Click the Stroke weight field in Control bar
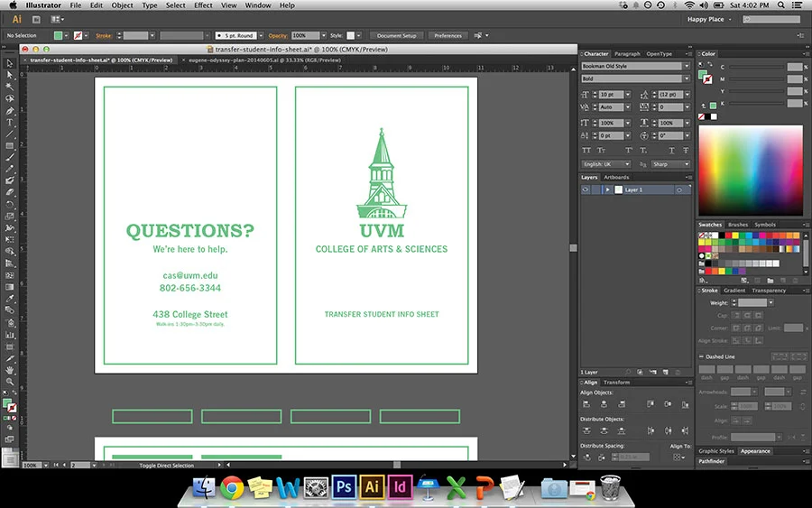812x508 pixels. pos(135,36)
